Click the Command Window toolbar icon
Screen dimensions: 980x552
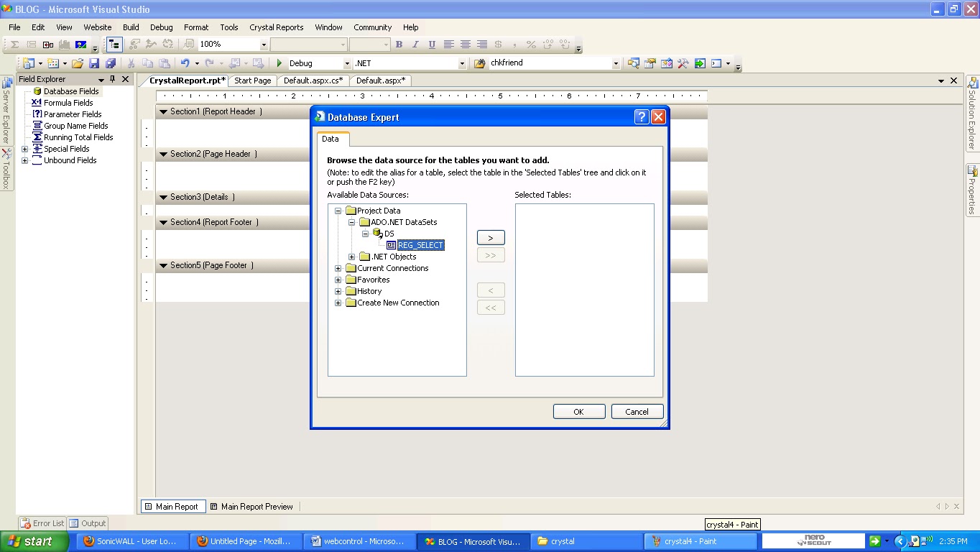click(716, 63)
